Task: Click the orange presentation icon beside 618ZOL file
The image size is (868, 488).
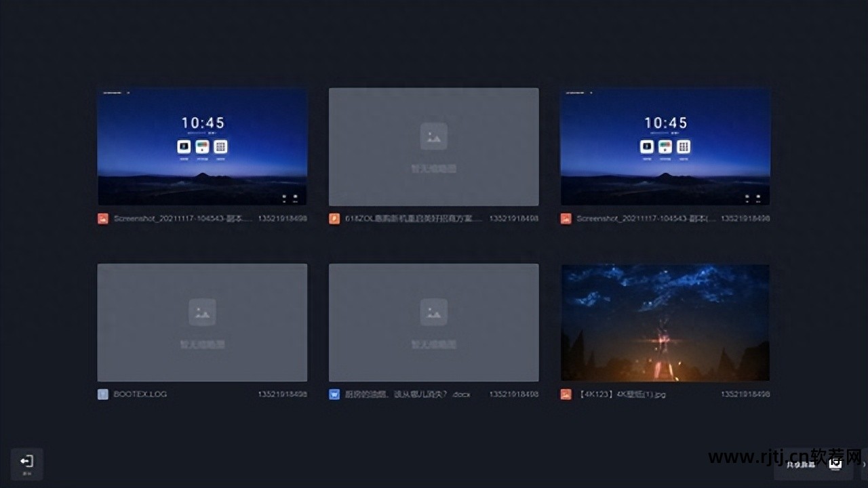Action: point(334,219)
